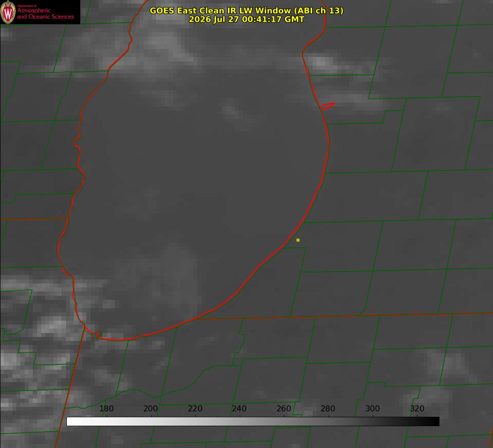Screen dimensions: 493x448
Task: Click the 2026 Jul 27 00:41:17 GMT timestamp
Action: tap(247, 19)
